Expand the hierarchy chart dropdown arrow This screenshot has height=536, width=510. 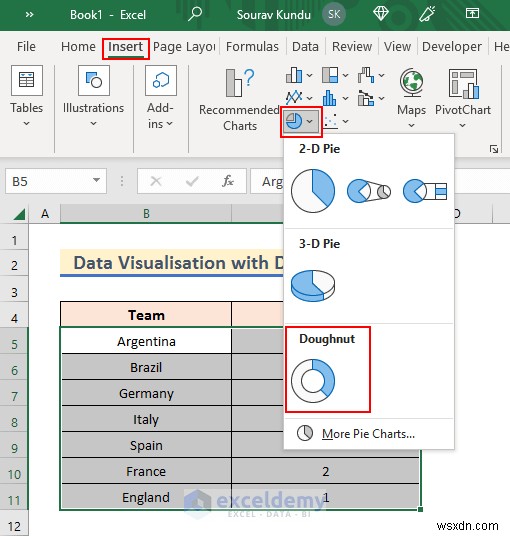(346, 75)
